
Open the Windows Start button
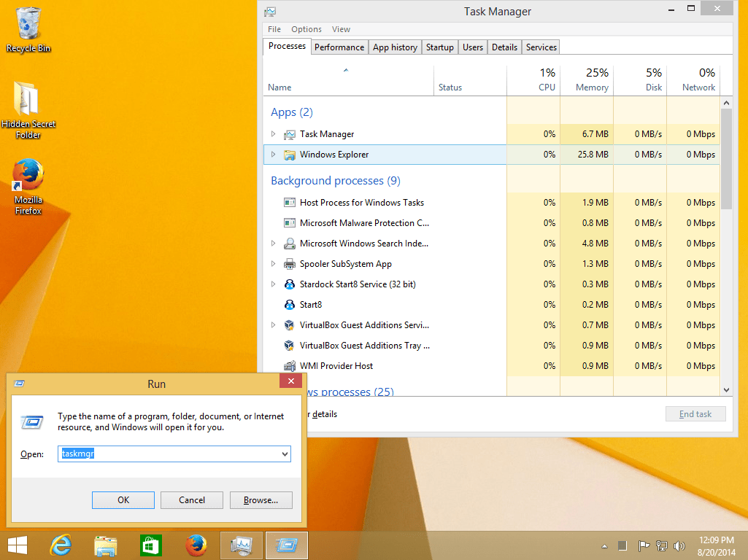click(18, 545)
